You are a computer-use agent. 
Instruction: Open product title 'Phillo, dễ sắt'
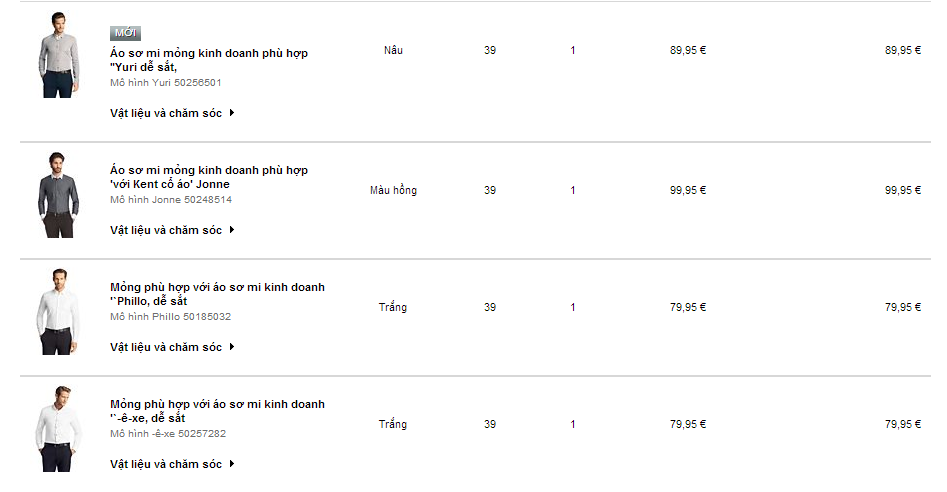point(217,294)
